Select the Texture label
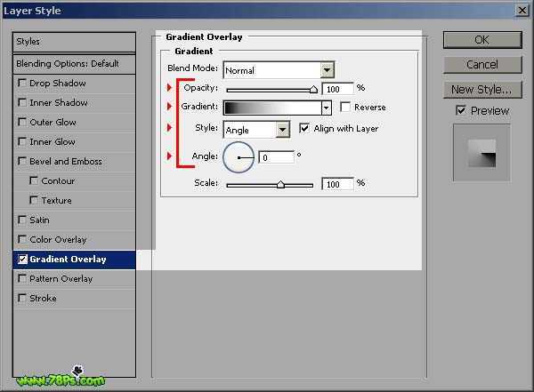This screenshot has height=392, width=534. click(57, 200)
